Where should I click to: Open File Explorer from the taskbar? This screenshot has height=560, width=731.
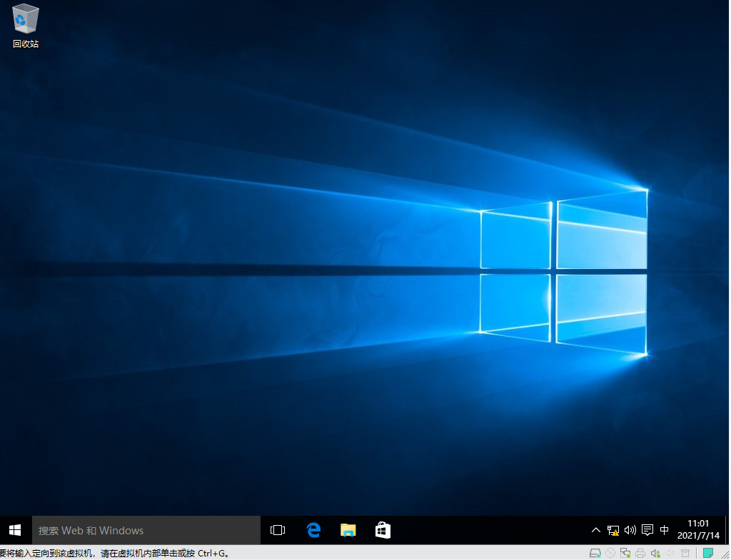348,530
